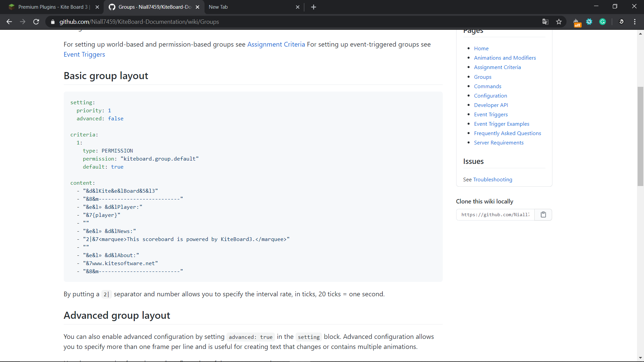Bookmark this page with the star icon

coord(559,22)
